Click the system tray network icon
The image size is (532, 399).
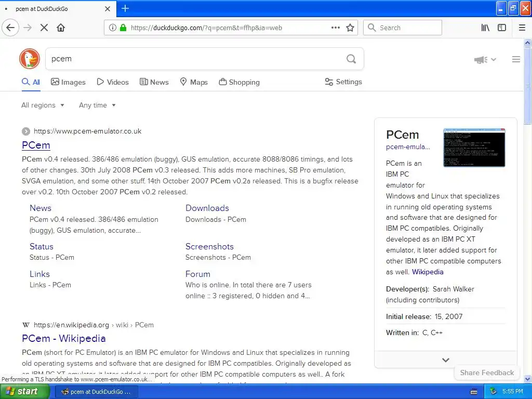point(494,392)
